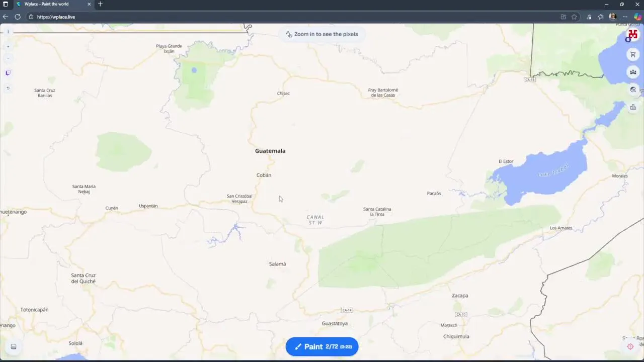Click the site info lock icon

pos(31,17)
